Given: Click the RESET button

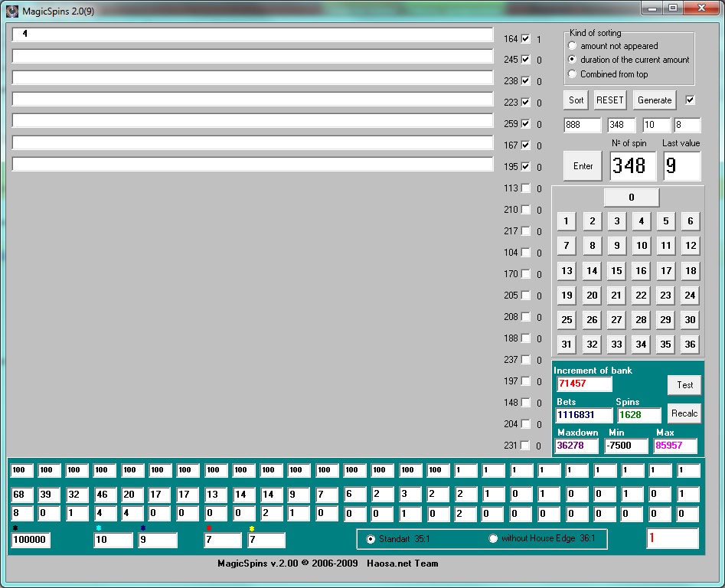Looking at the screenshot, I should tap(610, 100).
